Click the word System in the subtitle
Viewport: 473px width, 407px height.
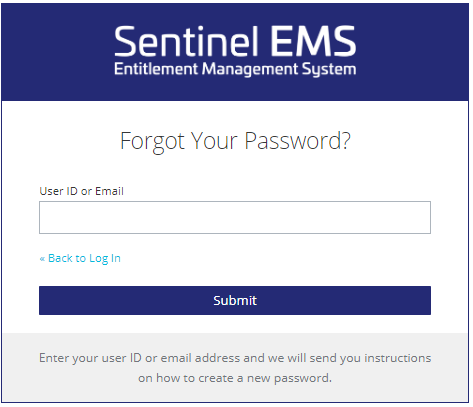click(329, 70)
